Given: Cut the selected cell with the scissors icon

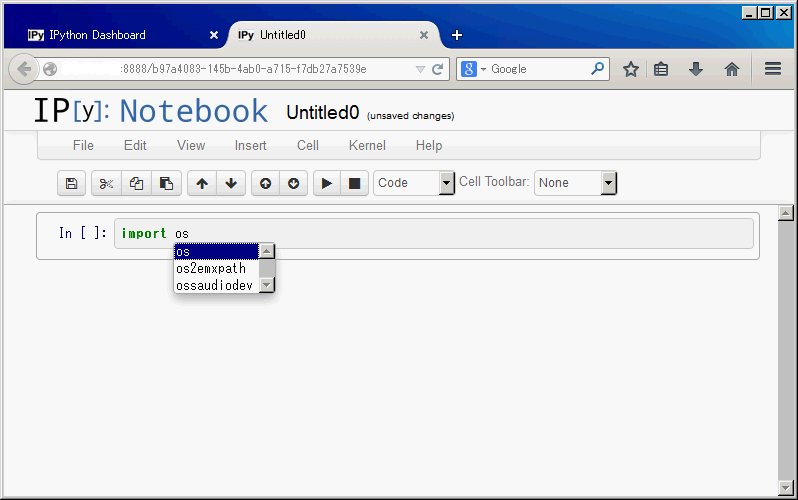Looking at the screenshot, I should (x=106, y=183).
